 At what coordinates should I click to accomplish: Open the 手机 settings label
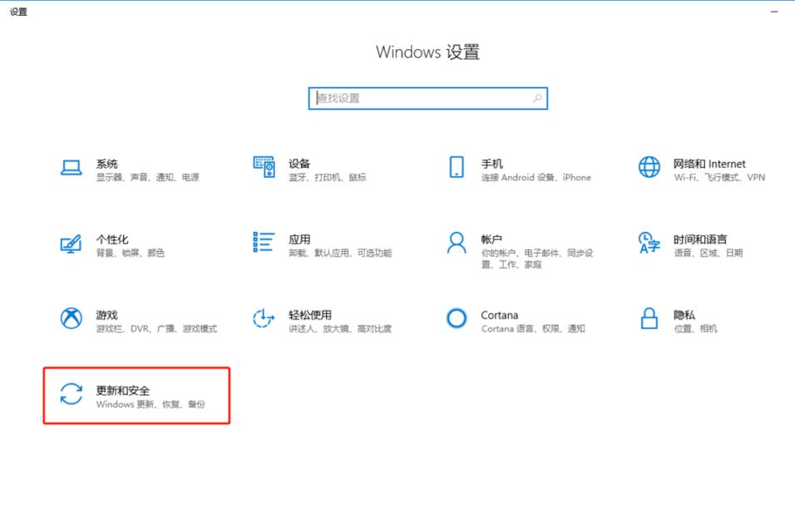pyautogui.click(x=491, y=164)
